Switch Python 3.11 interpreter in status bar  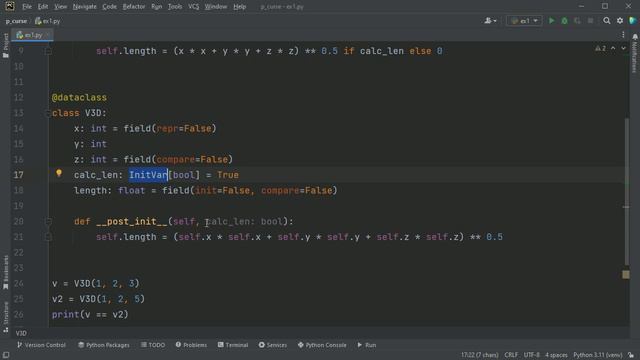point(598,355)
